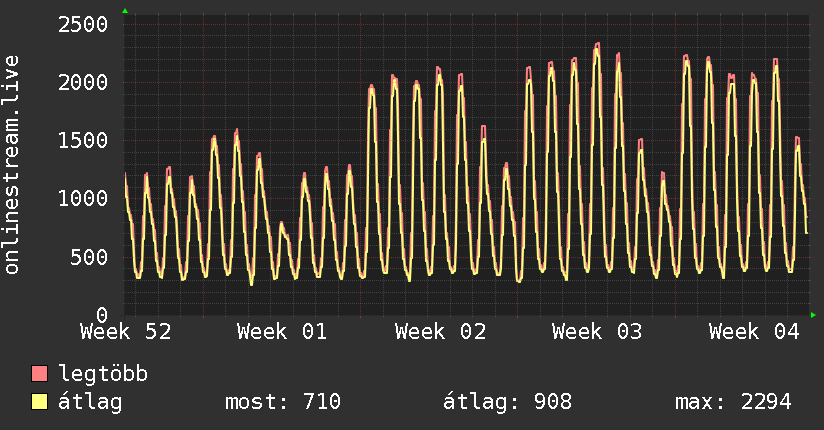Click the 0 y-axis value
The width and height of the screenshot is (824, 430).
point(102,315)
